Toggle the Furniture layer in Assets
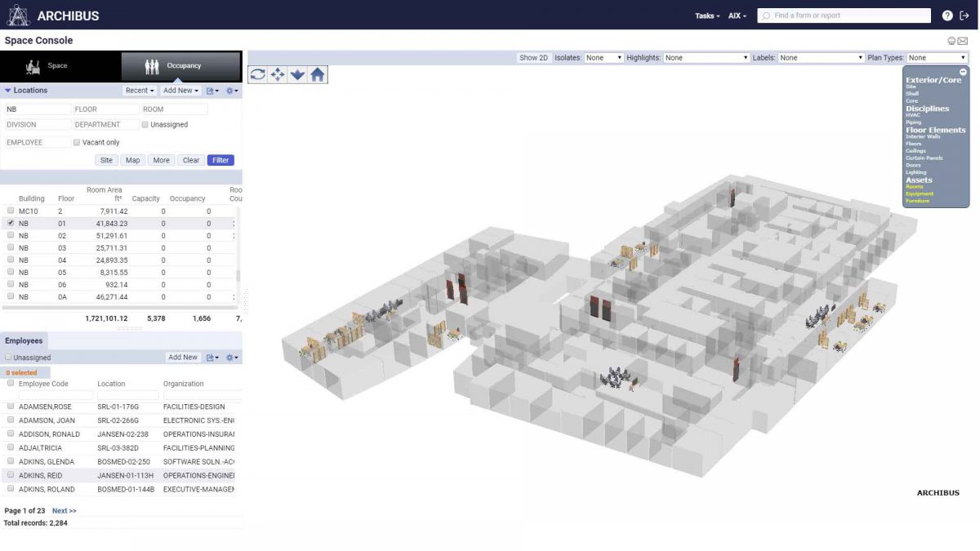The height and width of the screenshot is (551, 980). (918, 201)
